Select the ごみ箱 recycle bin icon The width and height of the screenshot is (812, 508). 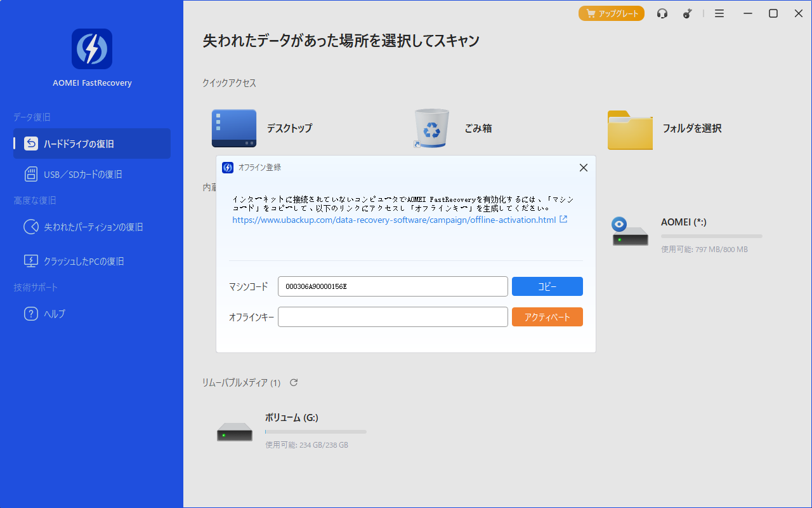point(431,128)
